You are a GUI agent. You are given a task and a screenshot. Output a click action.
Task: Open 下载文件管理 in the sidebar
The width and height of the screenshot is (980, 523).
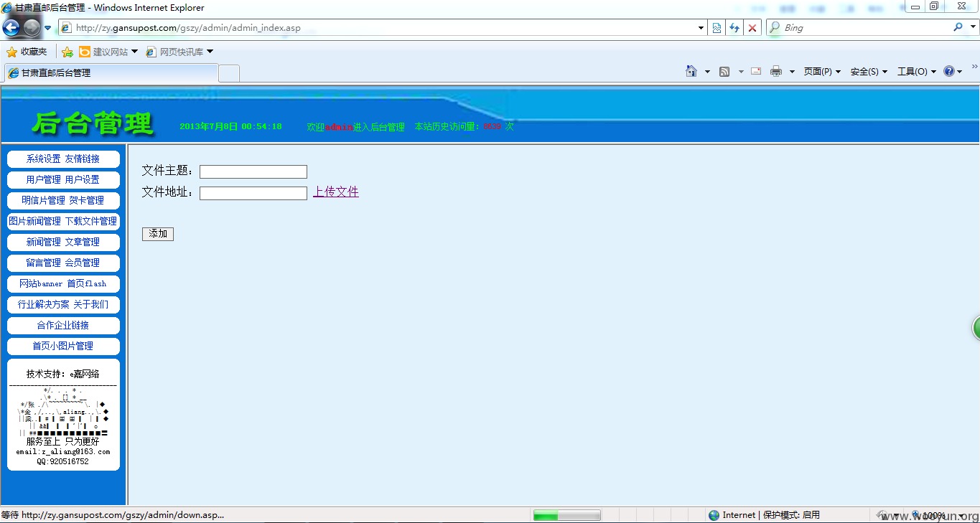[x=91, y=222]
